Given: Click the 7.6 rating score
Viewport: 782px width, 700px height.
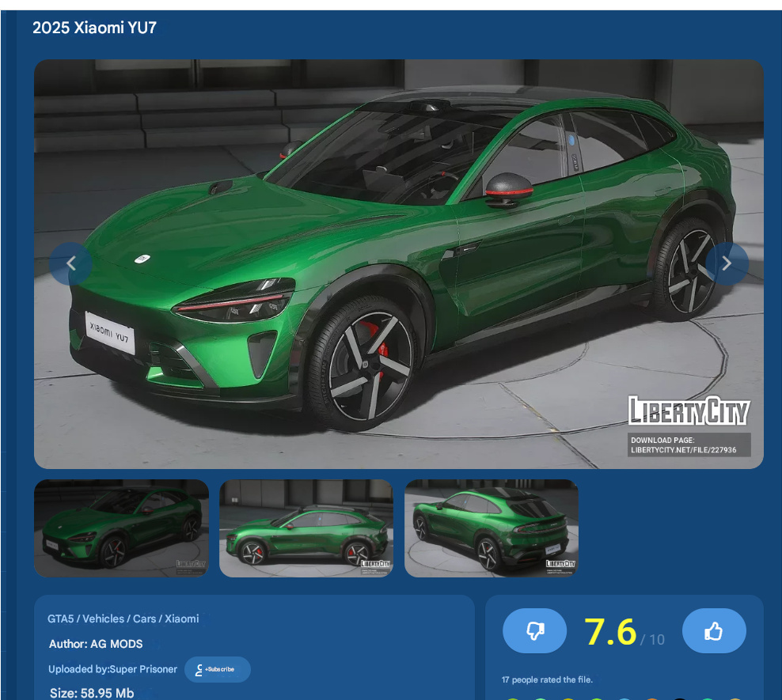Looking at the screenshot, I should tap(610, 632).
